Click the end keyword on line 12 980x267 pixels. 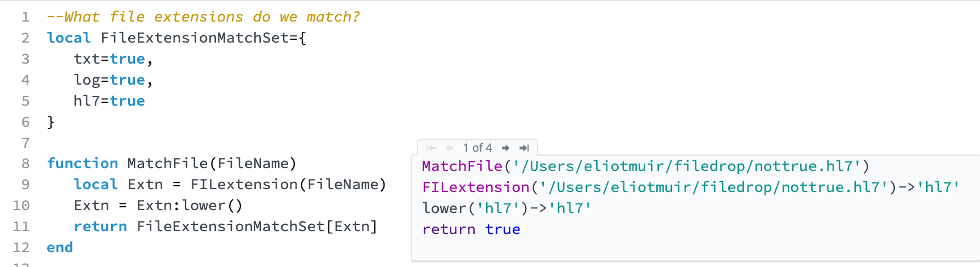click(60, 248)
